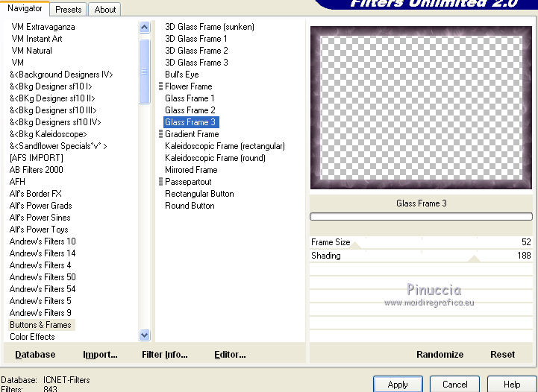This screenshot has width=538, height=392.
Task: Choose Passepartout filter
Action: [188, 182]
